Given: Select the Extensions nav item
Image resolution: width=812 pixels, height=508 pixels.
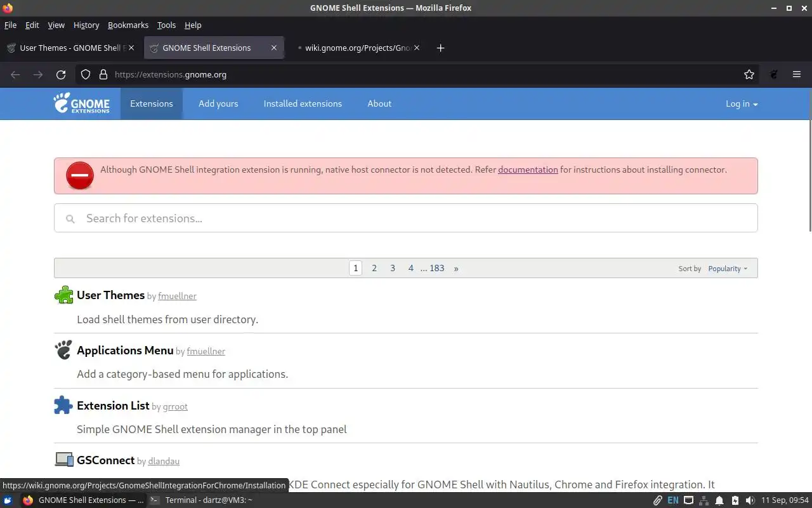Looking at the screenshot, I should click(152, 104).
